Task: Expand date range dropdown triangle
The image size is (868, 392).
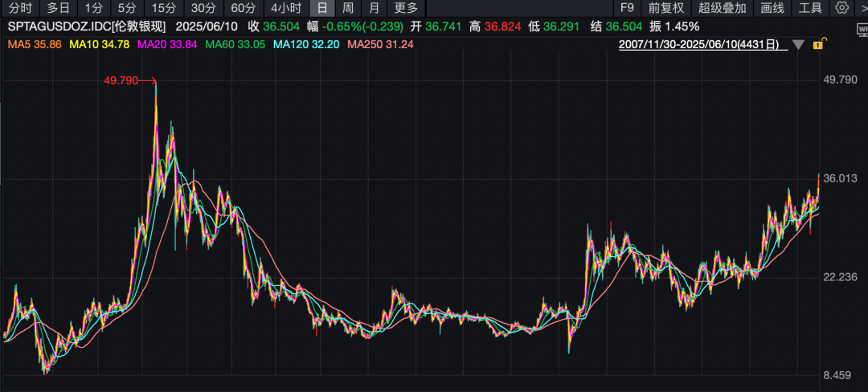Action: pyautogui.click(x=798, y=45)
